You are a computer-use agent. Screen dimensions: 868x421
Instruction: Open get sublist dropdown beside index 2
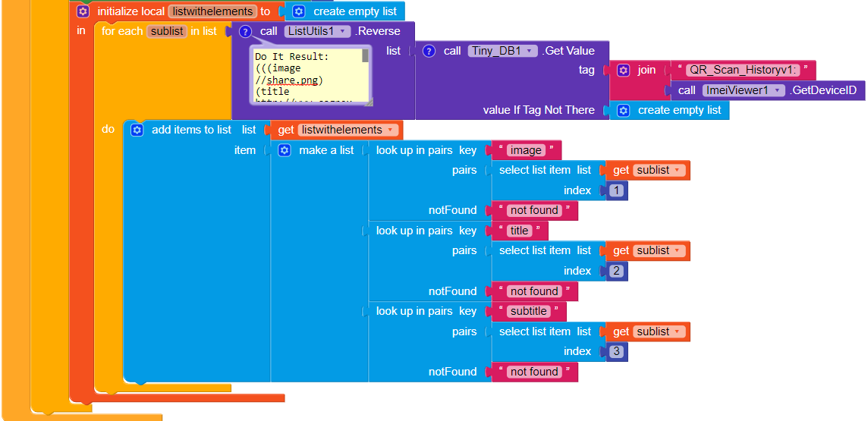tap(659, 250)
